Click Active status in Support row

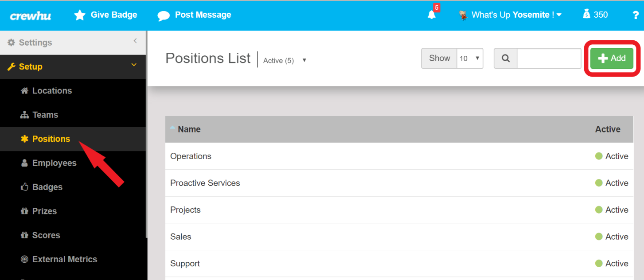612,264
